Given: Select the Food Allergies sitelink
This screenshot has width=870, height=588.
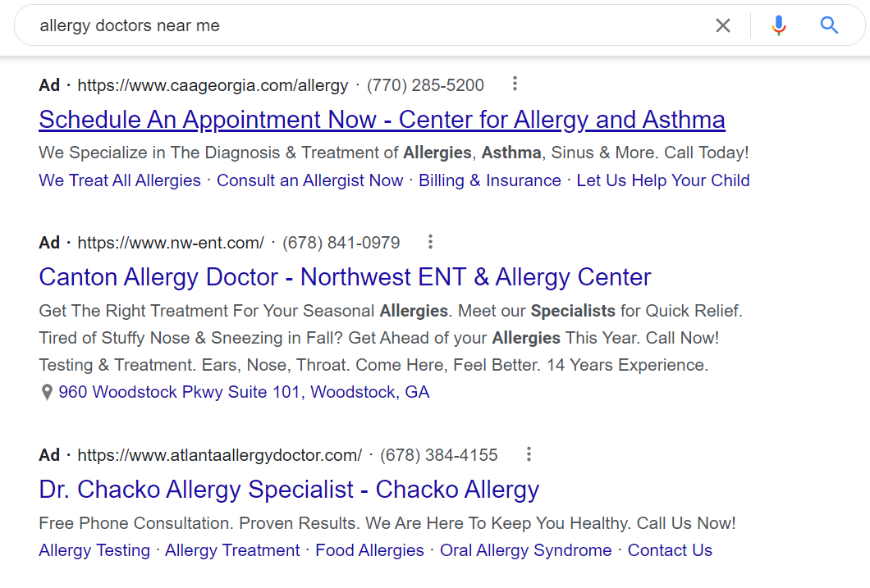Looking at the screenshot, I should click(369, 550).
